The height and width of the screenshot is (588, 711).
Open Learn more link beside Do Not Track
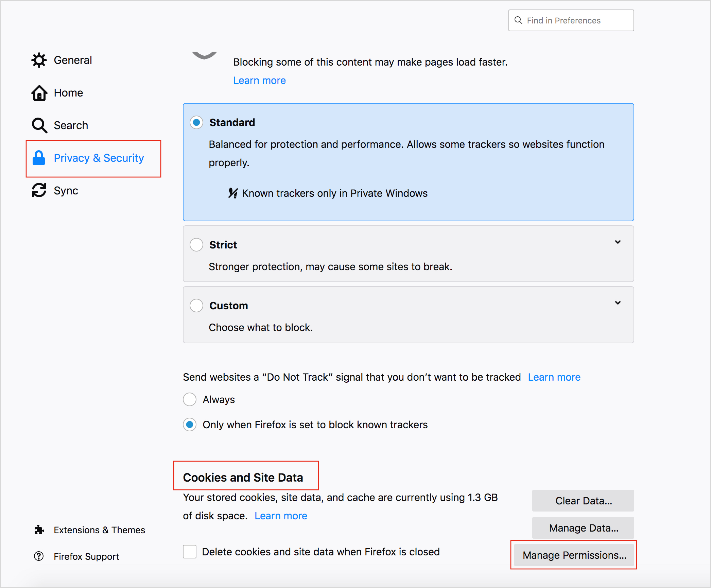click(554, 377)
